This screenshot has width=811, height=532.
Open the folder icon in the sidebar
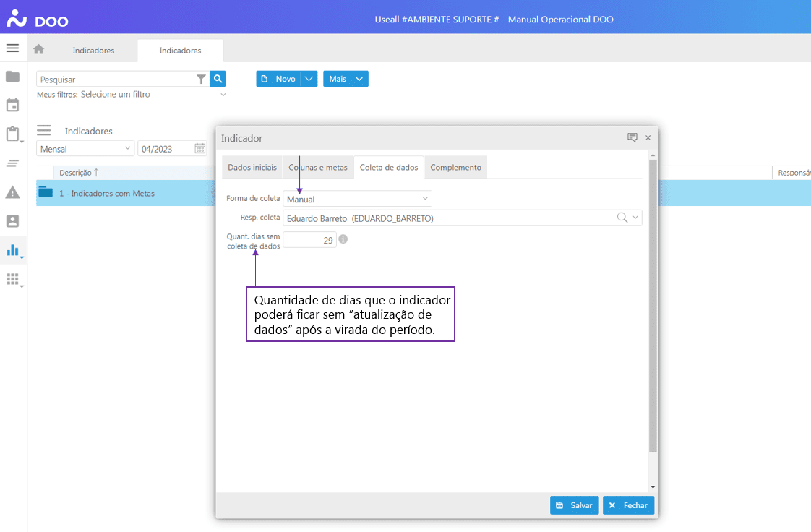pos(12,77)
